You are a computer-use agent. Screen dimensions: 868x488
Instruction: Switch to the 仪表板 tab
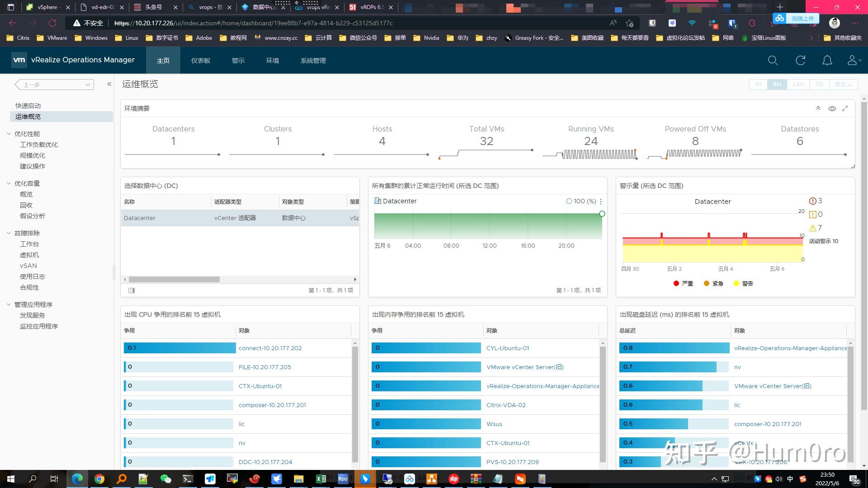(x=201, y=60)
